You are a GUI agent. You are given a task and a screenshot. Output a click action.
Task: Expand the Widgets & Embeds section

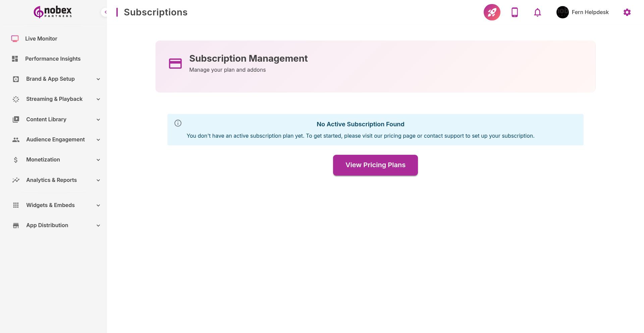98,205
